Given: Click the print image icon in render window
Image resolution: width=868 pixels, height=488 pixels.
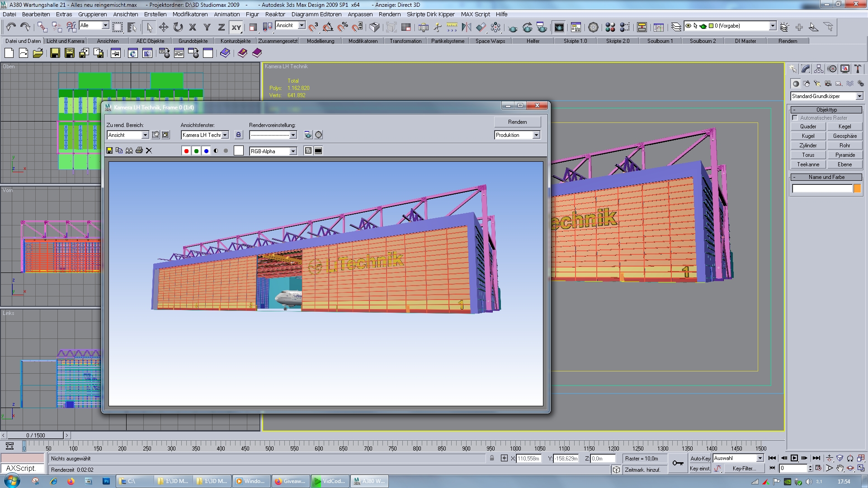Looking at the screenshot, I should 139,150.
